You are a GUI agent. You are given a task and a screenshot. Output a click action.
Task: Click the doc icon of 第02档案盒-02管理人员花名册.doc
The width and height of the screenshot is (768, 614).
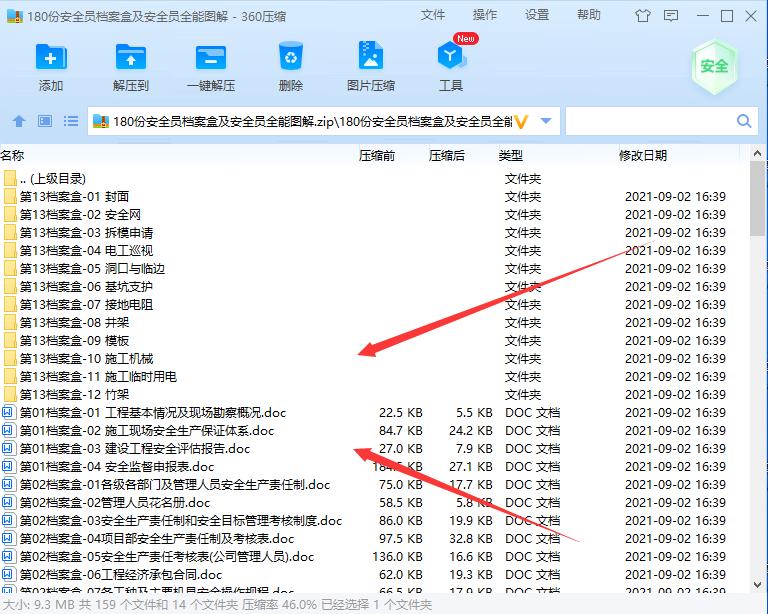8,502
